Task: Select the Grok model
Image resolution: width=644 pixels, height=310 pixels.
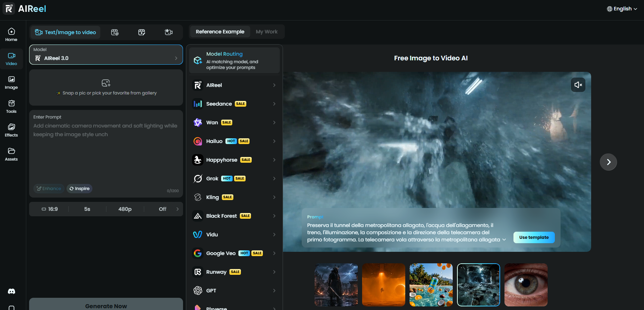Action: 234,179
